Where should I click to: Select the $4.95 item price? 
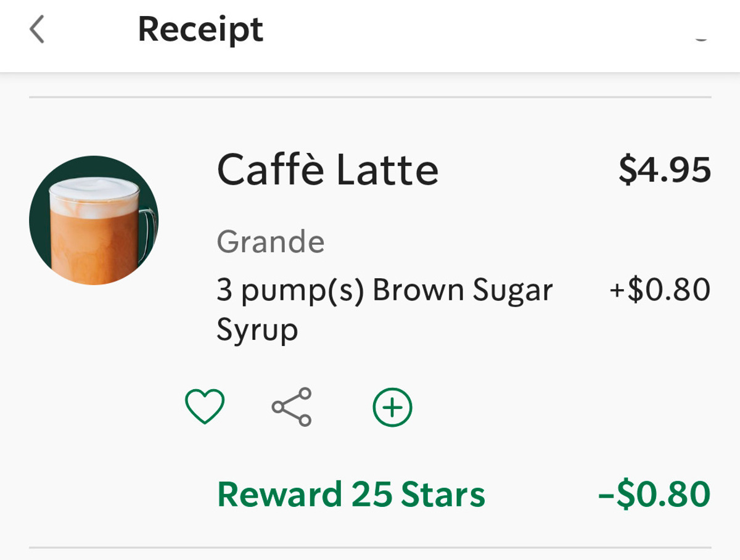pyautogui.click(x=665, y=170)
